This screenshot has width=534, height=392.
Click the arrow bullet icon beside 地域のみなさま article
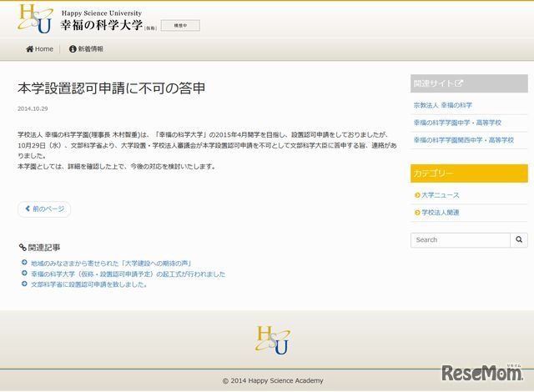click(24, 263)
